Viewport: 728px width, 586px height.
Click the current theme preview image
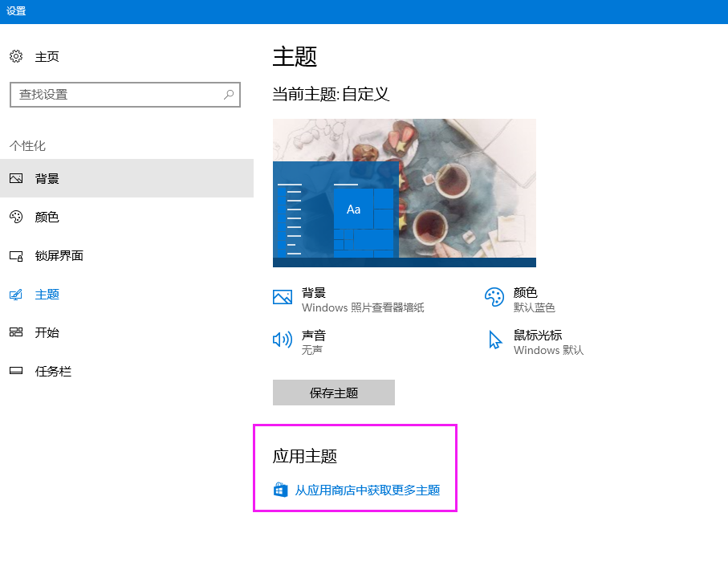(x=404, y=193)
